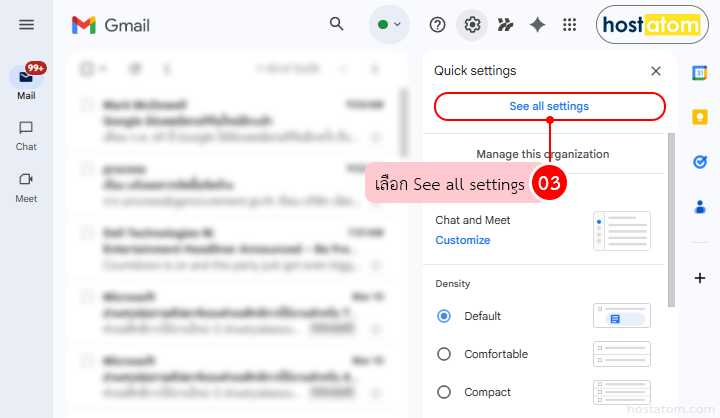Open Chat in the sidebar
The width and height of the screenshot is (720, 418).
pos(26,136)
